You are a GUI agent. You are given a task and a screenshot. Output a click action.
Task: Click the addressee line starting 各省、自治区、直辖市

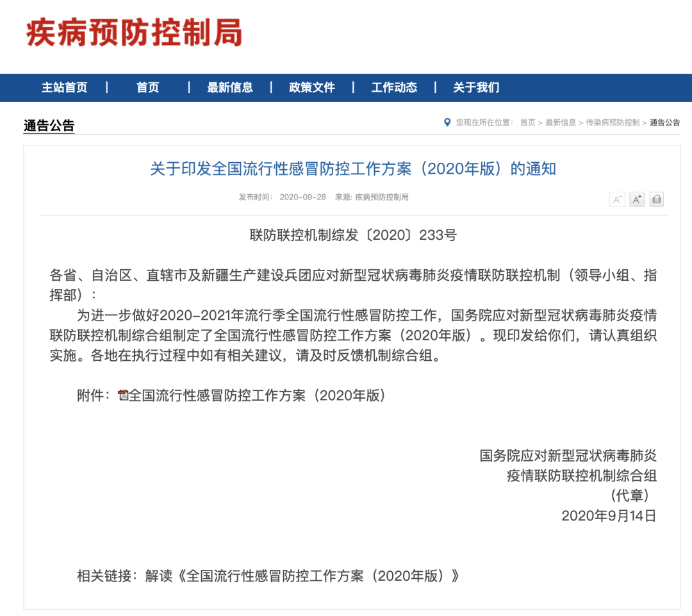click(353, 275)
